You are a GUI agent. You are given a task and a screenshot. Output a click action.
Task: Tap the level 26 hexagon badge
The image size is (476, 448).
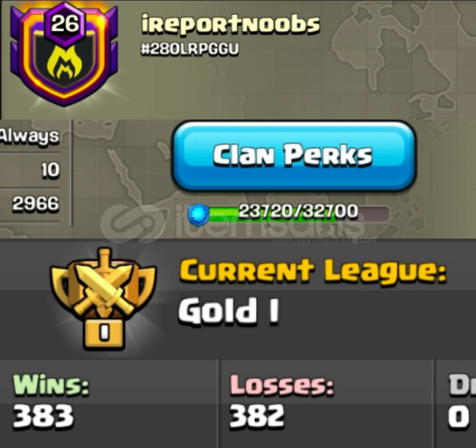(x=65, y=24)
